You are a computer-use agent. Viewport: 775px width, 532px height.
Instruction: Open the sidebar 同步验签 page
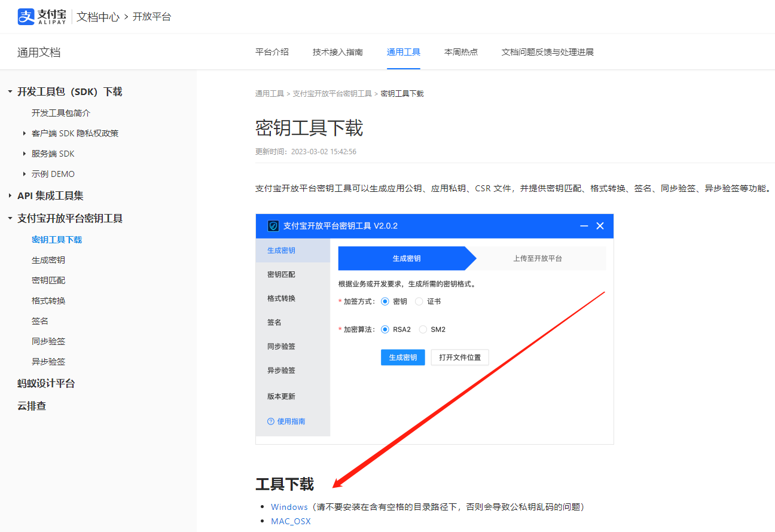click(48, 341)
